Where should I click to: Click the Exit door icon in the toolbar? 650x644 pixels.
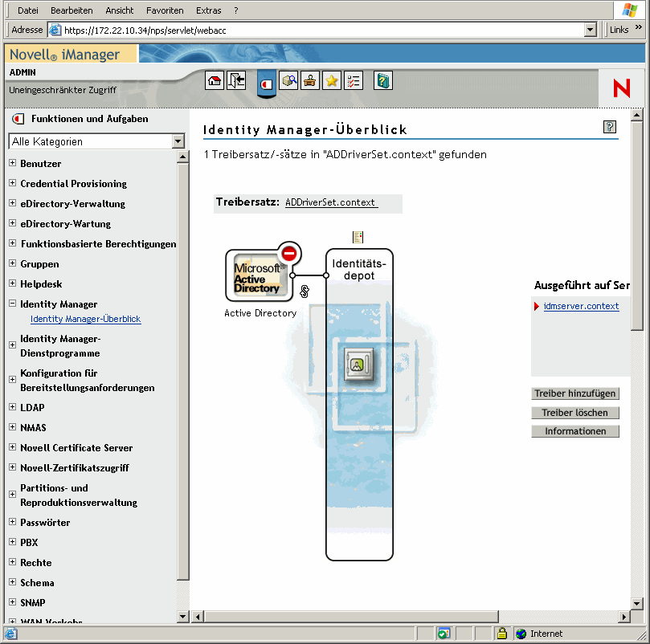click(234, 80)
